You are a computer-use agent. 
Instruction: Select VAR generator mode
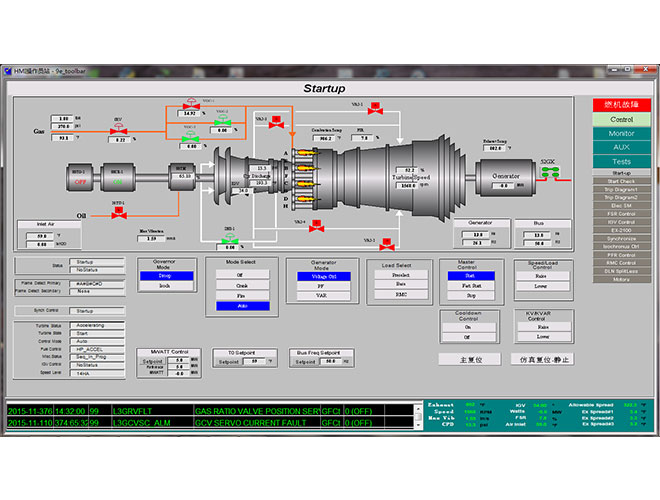click(323, 296)
